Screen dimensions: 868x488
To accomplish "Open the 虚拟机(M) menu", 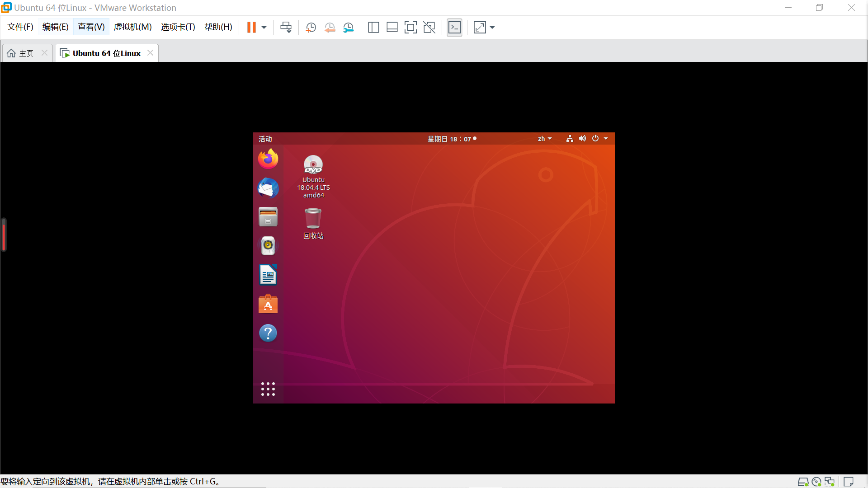I will 132,27.
